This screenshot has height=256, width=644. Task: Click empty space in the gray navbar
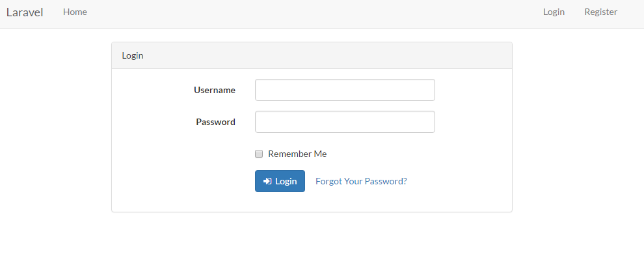pos(312,12)
